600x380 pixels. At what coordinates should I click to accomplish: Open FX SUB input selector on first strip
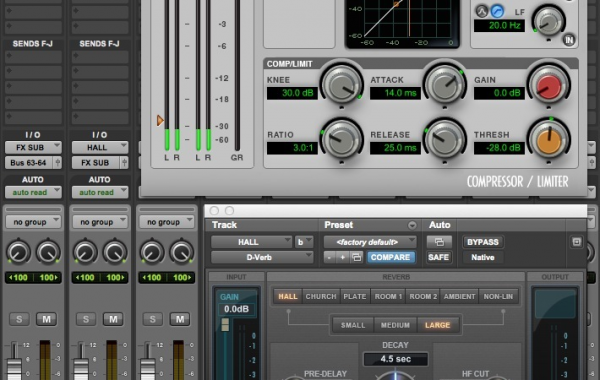point(33,147)
